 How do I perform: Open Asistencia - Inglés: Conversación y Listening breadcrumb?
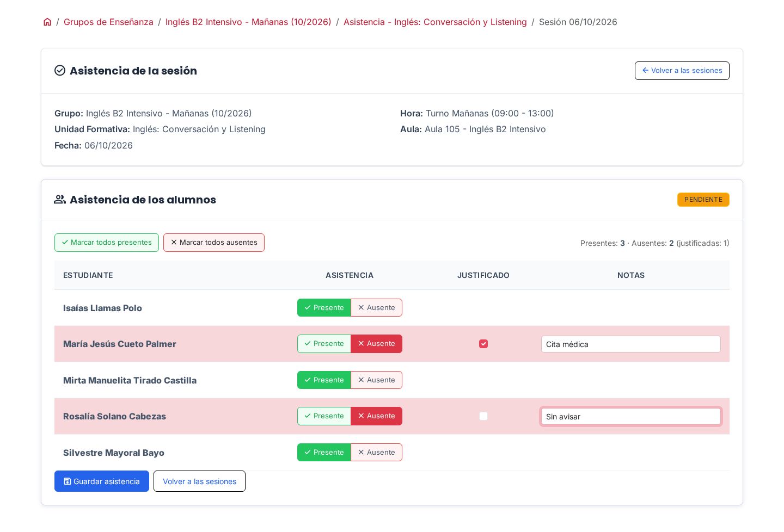435,22
